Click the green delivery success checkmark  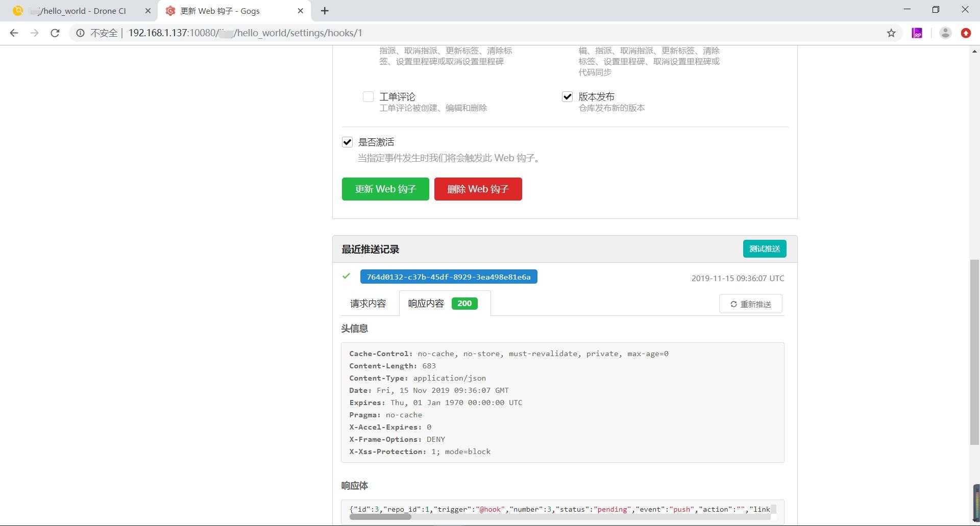click(346, 276)
